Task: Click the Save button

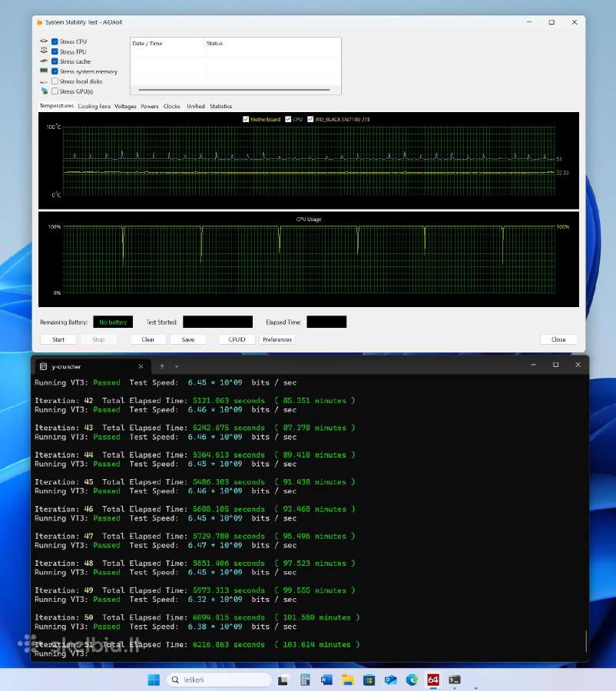Action: pyautogui.click(x=188, y=339)
